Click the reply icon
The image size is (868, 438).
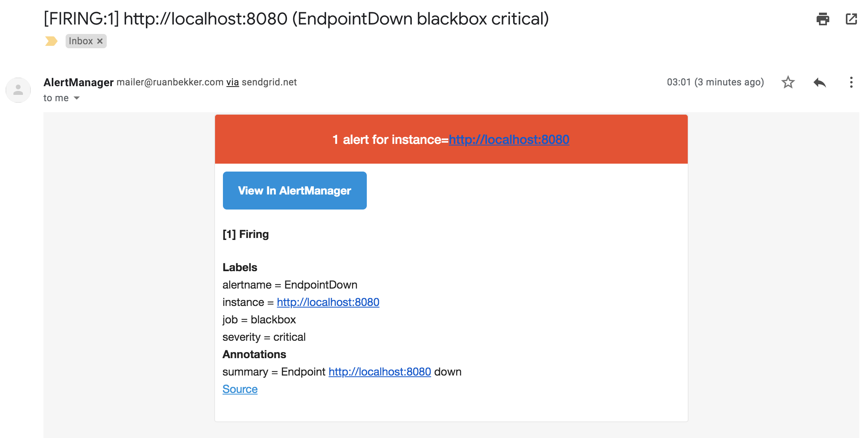pyautogui.click(x=819, y=83)
